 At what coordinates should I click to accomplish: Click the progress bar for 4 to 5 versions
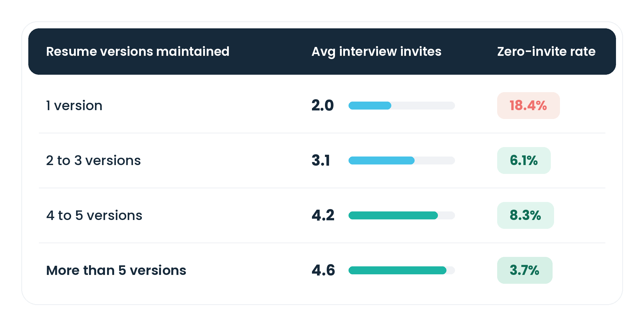[x=402, y=215]
